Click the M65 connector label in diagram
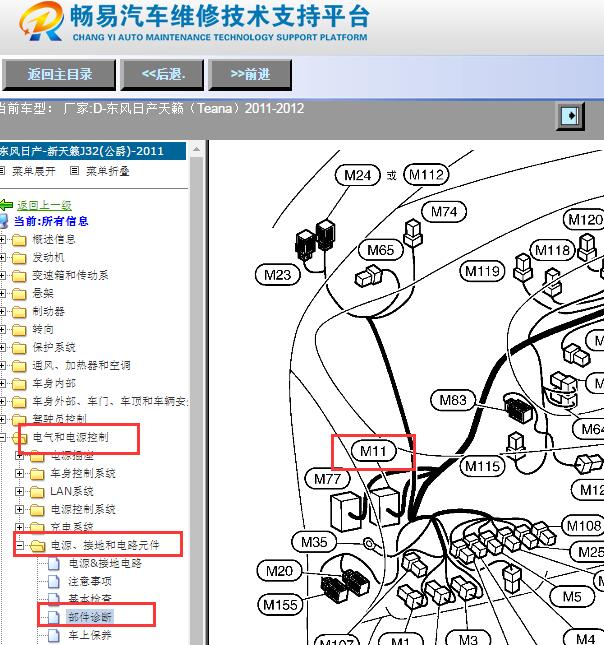Screen dimensions: 604x645 click(381, 250)
